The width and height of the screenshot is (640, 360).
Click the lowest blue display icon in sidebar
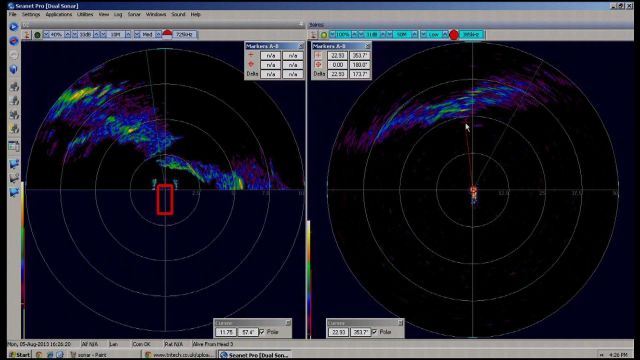click(x=14, y=192)
